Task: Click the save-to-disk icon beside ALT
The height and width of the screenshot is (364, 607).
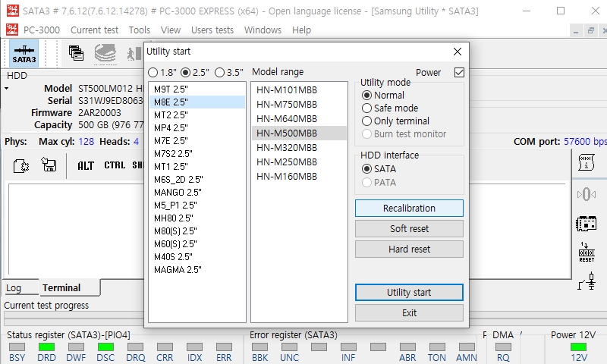Action: 49,165
